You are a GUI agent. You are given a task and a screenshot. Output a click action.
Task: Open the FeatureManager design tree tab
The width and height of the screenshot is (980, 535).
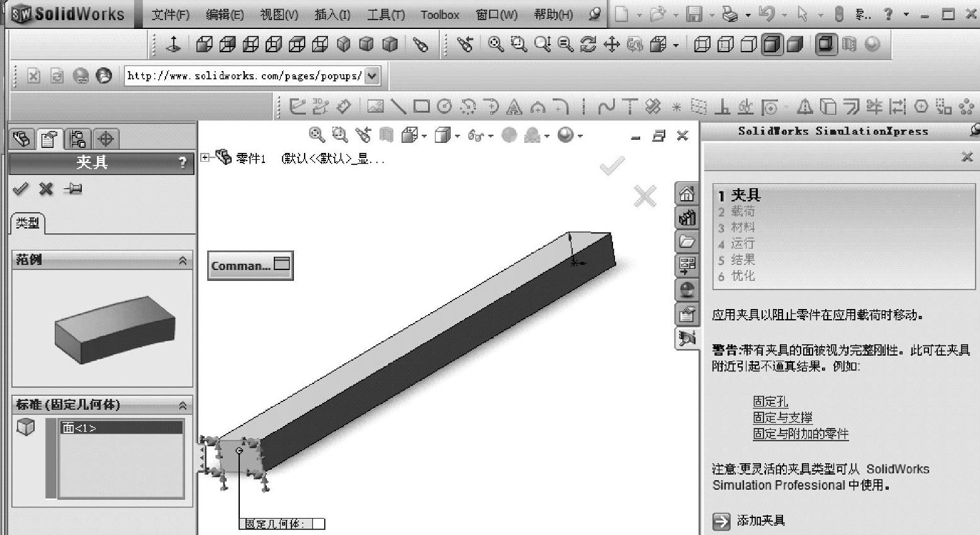[22, 138]
